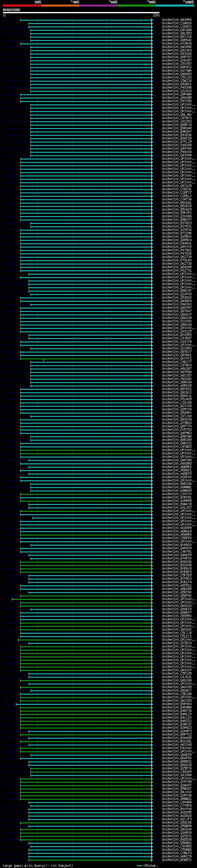The height and width of the screenshot is (868, 197).
Task: Click the Large gaps legend text
Action: point(38,865)
